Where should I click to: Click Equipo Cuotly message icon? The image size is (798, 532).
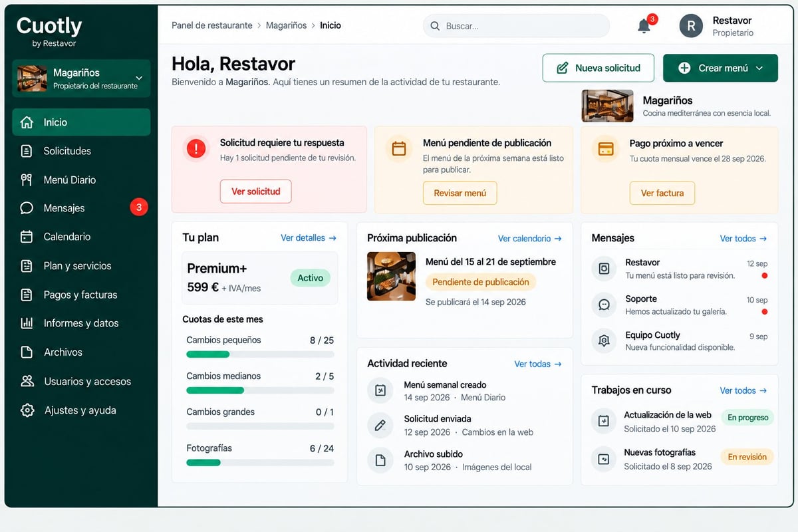604,340
